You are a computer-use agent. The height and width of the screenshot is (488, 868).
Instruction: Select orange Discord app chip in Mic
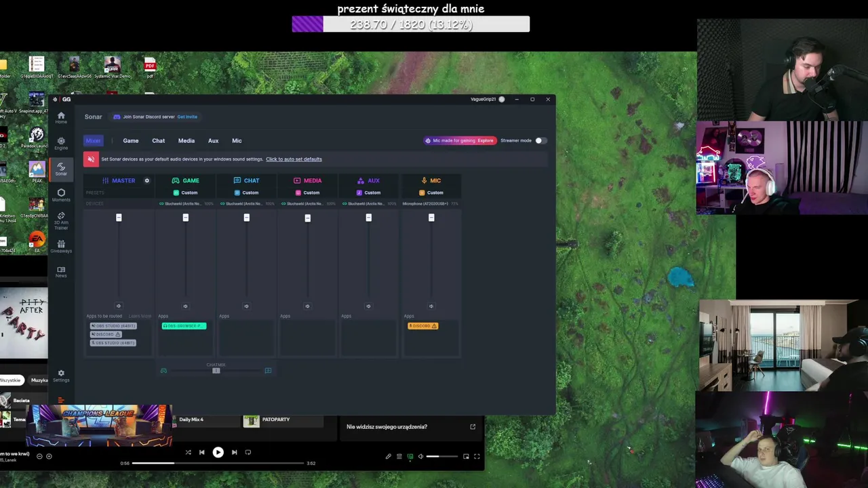pos(423,326)
